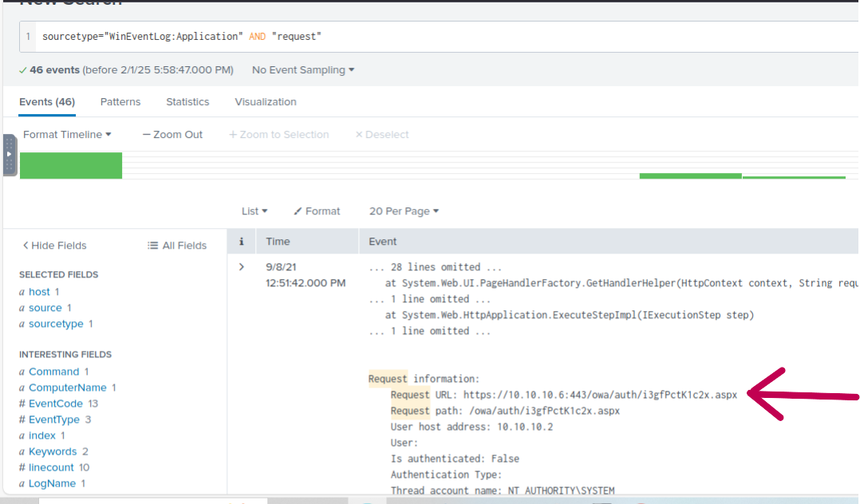Click the Thread account name NT AUTHORITY\SYSTEM line
860x504 pixels.
click(503, 490)
